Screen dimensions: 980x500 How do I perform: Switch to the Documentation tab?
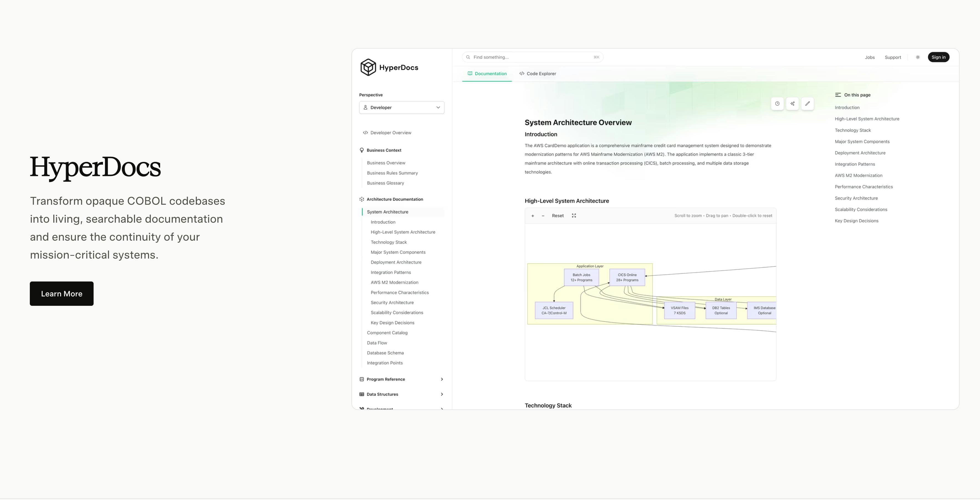(487, 74)
